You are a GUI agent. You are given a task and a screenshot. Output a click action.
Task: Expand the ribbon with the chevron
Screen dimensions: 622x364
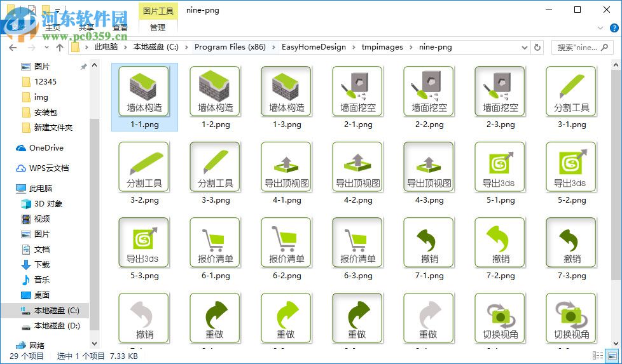(600, 28)
